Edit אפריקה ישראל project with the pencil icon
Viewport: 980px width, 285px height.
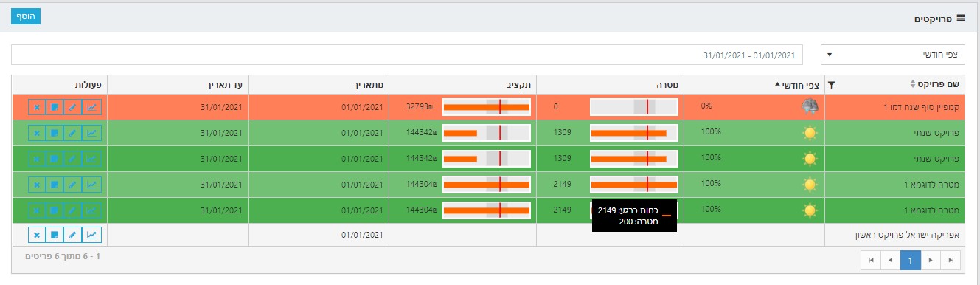point(72,235)
